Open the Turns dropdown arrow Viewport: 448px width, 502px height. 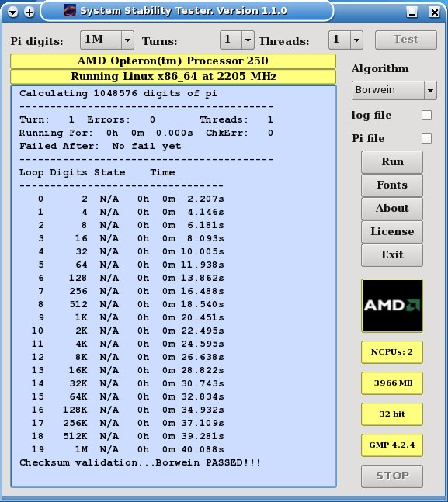(248, 40)
